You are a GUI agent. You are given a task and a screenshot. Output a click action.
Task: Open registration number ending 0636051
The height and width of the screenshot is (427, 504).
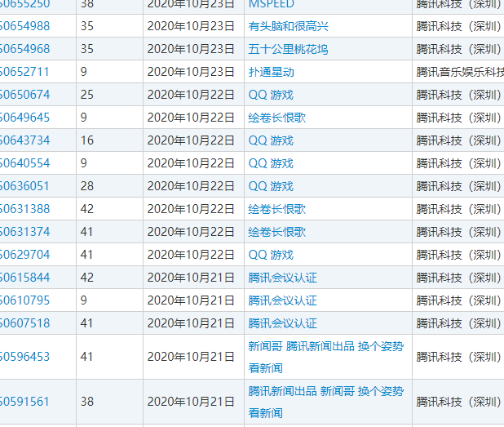coord(24,186)
